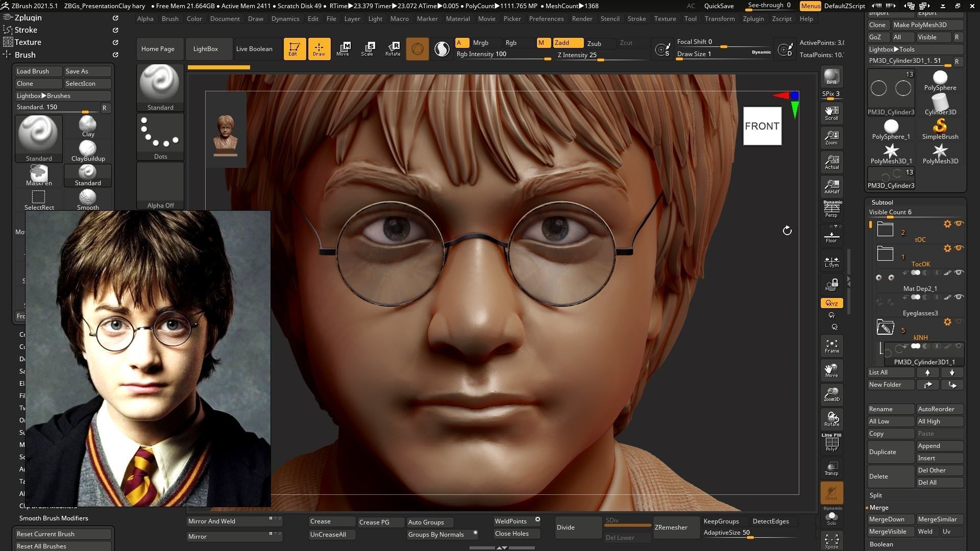Click the Zoom document icon

coord(831,138)
